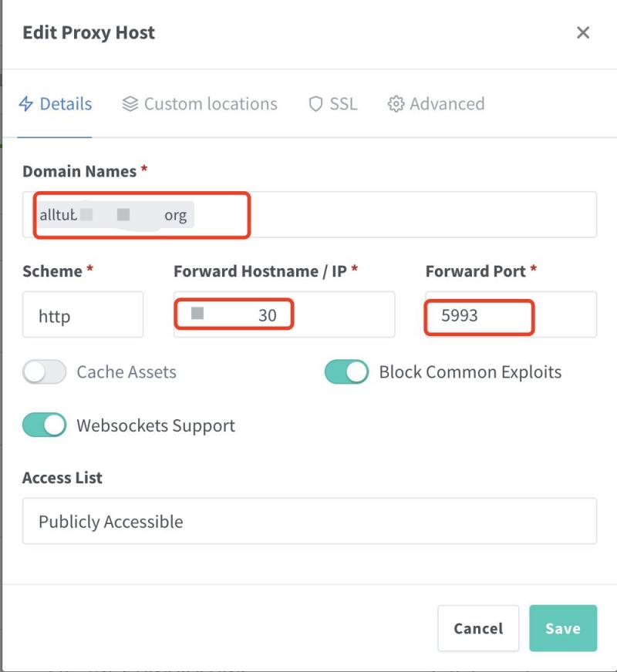
Task: Go to the SSL tab label
Action: pyautogui.click(x=343, y=104)
